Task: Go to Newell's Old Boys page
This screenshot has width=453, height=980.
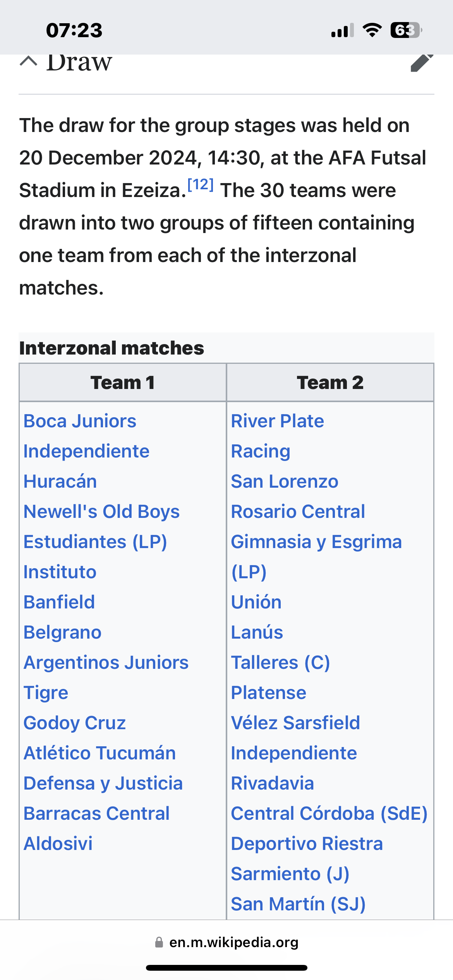Action: click(x=101, y=512)
